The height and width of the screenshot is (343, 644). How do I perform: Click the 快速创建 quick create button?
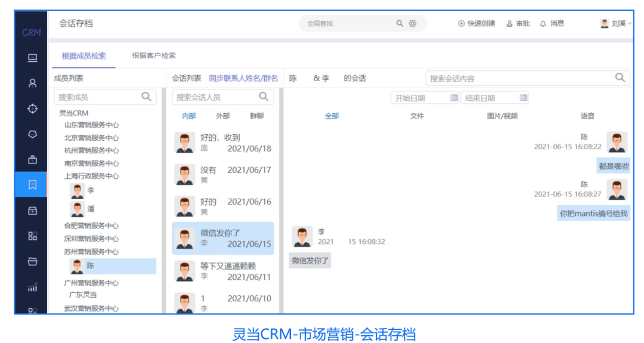pyautogui.click(x=476, y=23)
